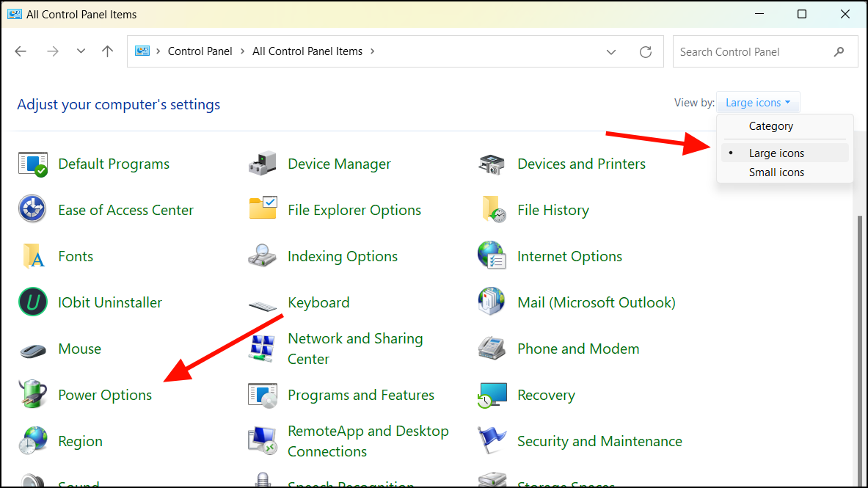Open Device Manager from Control Panel
Image resolution: width=868 pixels, height=488 pixels.
(x=339, y=164)
